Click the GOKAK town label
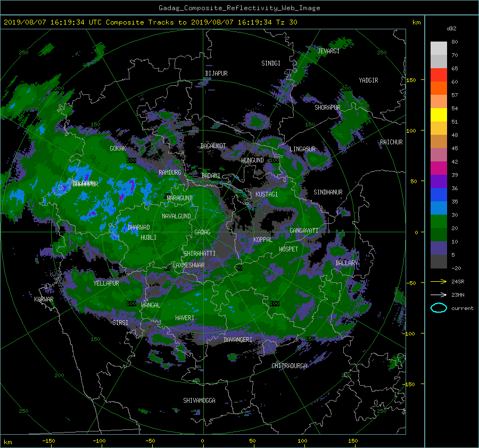Viewport: 479px width, 448px height. (118, 149)
